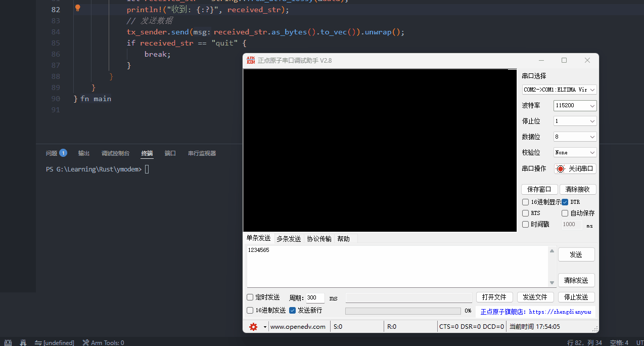Screen dimensions: 644x346
Task: Switch to the 多条发送 tab
Action: click(289, 238)
